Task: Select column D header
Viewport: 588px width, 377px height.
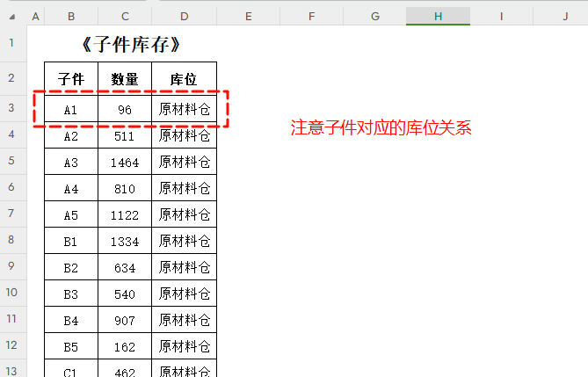Action: click(184, 17)
